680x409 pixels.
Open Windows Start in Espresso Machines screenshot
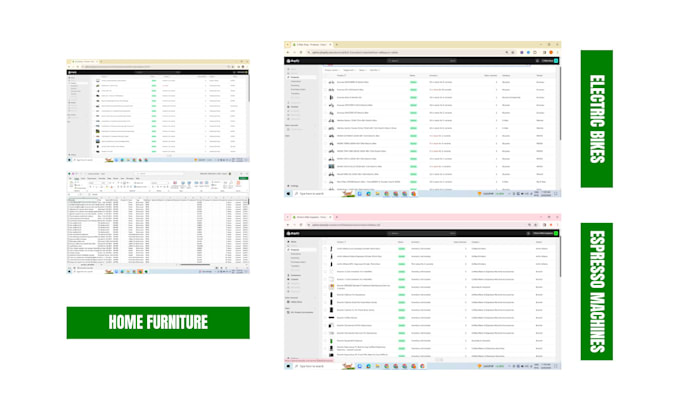[x=288, y=366]
